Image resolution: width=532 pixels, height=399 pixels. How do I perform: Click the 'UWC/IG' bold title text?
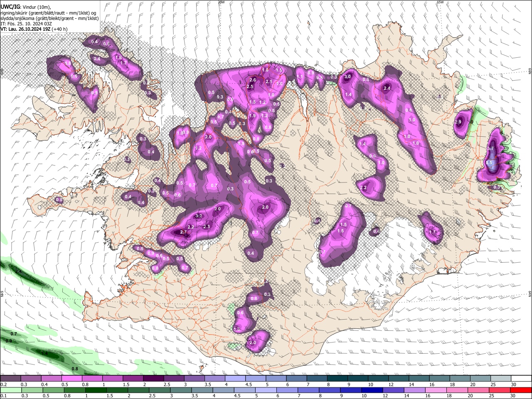point(10,7)
